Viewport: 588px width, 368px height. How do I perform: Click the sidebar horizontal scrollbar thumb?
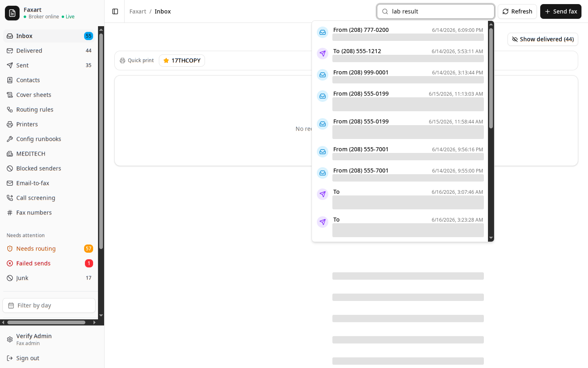(46, 322)
